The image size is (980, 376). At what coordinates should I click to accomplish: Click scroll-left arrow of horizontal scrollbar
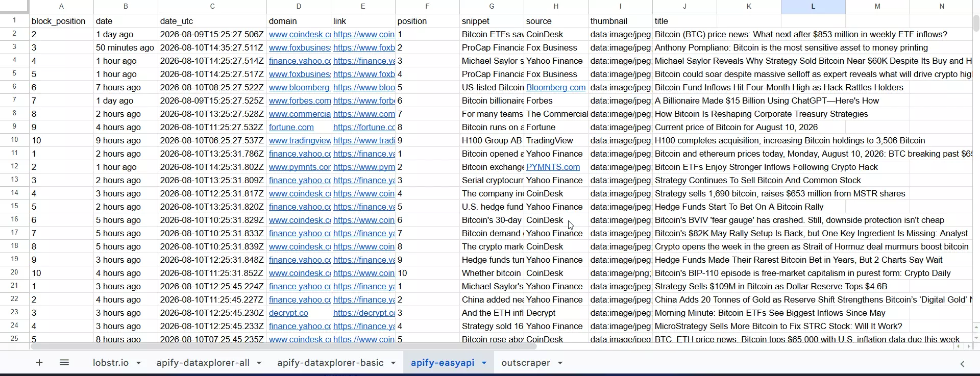pyautogui.click(x=959, y=346)
